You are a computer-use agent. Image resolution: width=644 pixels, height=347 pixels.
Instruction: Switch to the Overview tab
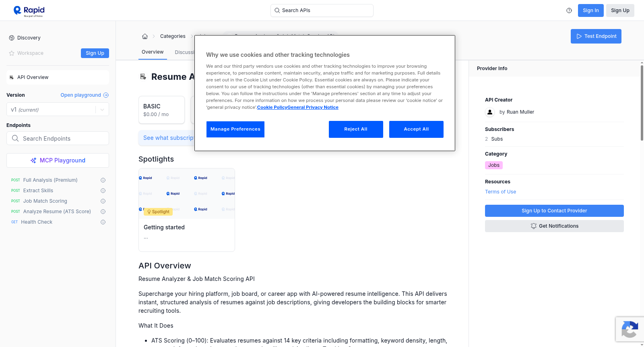tap(153, 52)
